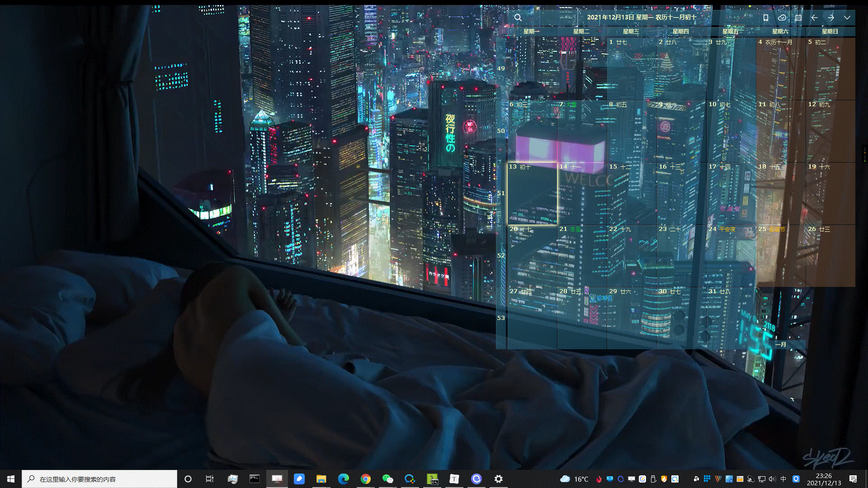
Task: Open the Windows Start menu
Action: click(11, 479)
